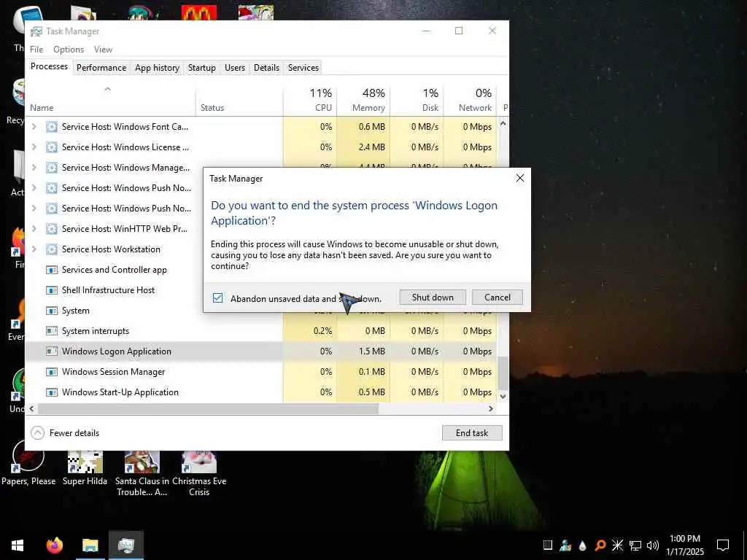This screenshot has width=747, height=560.
Task: Switch to the Services tab
Action: click(x=303, y=68)
